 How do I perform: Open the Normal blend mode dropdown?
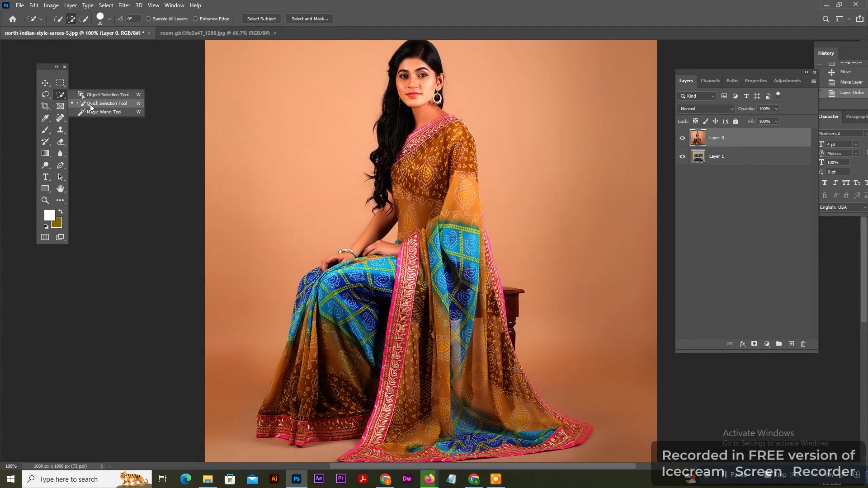click(706, 109)
